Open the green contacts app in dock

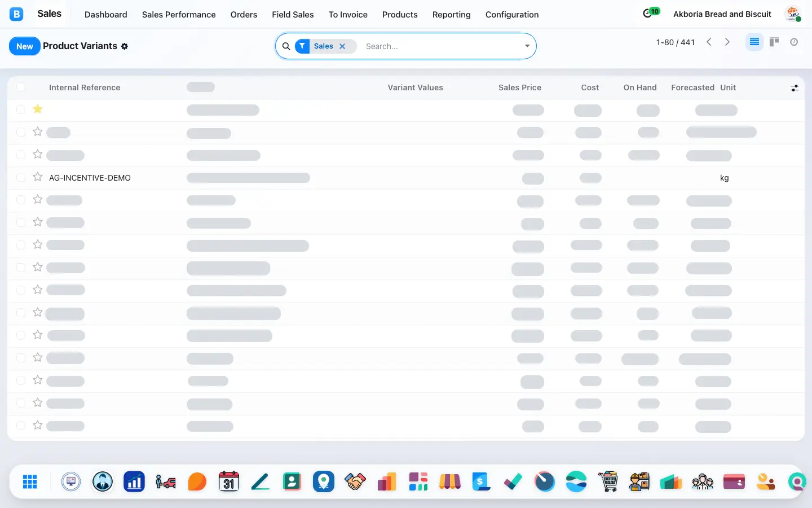(292, 481)
